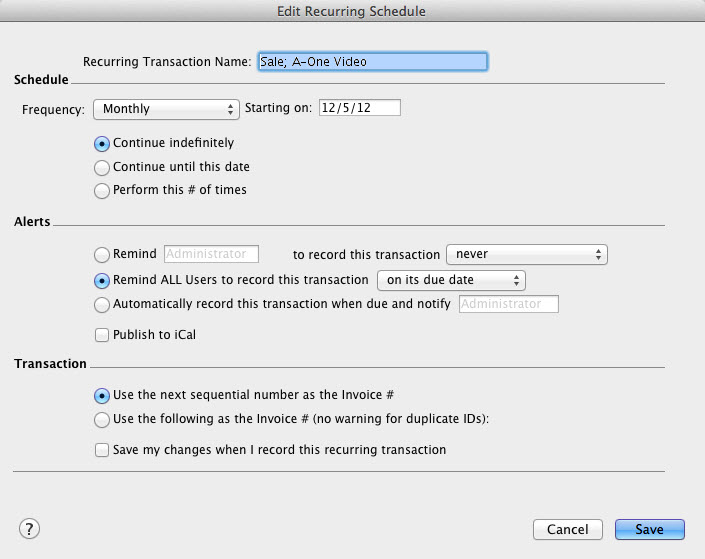Screen dimensions: 705x559
Task: Choose Perform this # of times
Action: click(102, 190)
